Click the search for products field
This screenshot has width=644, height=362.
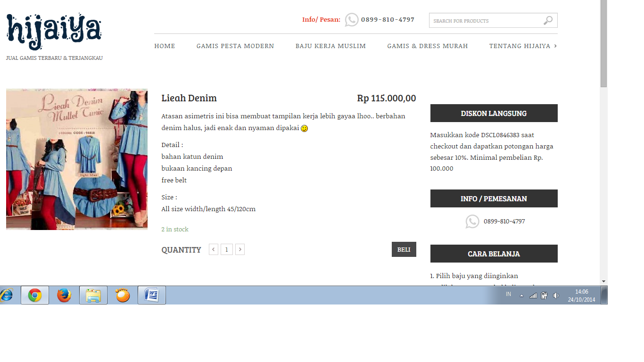point(486,21)
